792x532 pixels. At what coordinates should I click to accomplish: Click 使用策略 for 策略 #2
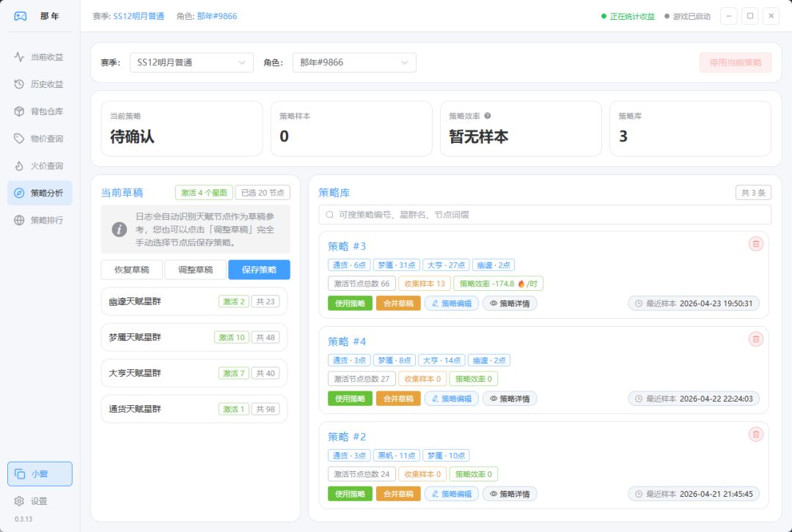click(350, 494)
